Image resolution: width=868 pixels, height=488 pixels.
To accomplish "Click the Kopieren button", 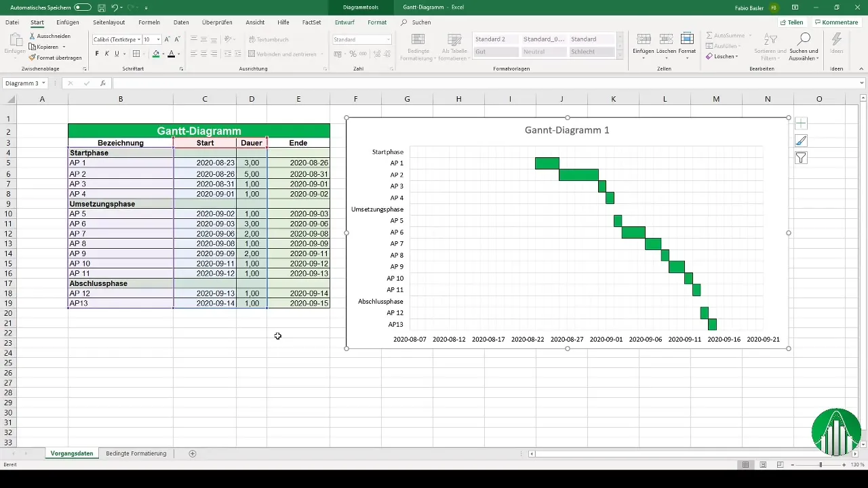I will [44, 47].
